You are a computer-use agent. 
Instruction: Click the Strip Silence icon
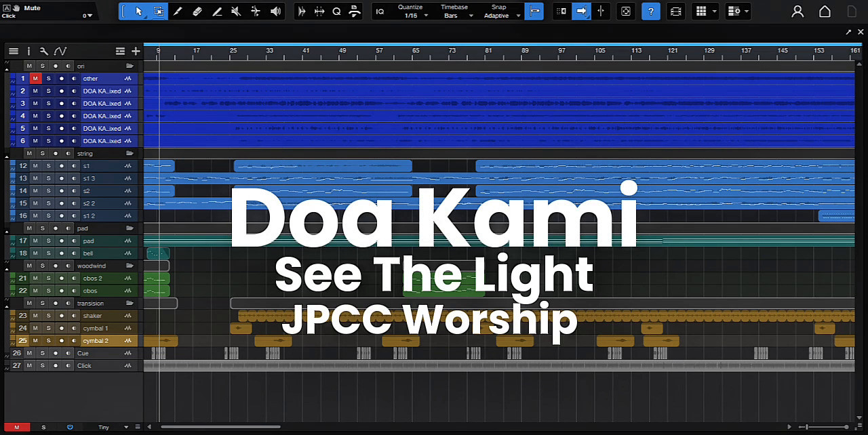coord(302,12)
